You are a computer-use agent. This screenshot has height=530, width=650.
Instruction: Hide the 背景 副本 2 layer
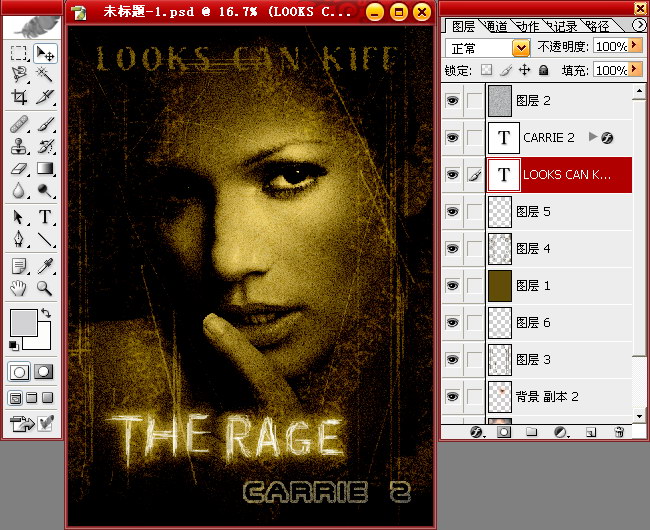(x=452, y=397)
